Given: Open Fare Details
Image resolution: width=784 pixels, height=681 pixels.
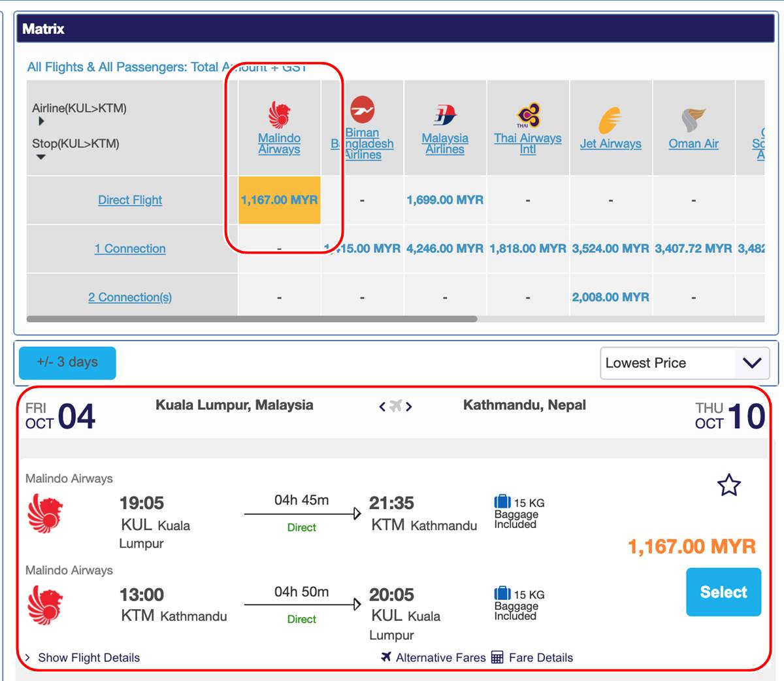Looking at the screenshot, I should click(541, 657).
